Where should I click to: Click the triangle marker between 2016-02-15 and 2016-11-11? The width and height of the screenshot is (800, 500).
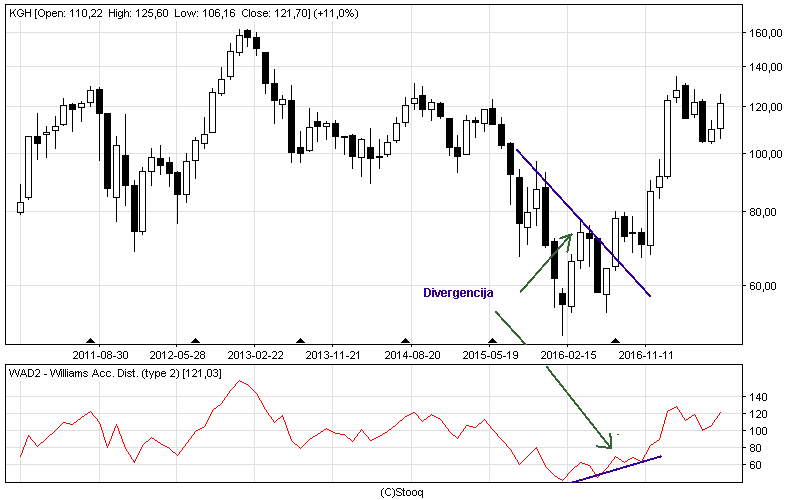tap(615, 341)
